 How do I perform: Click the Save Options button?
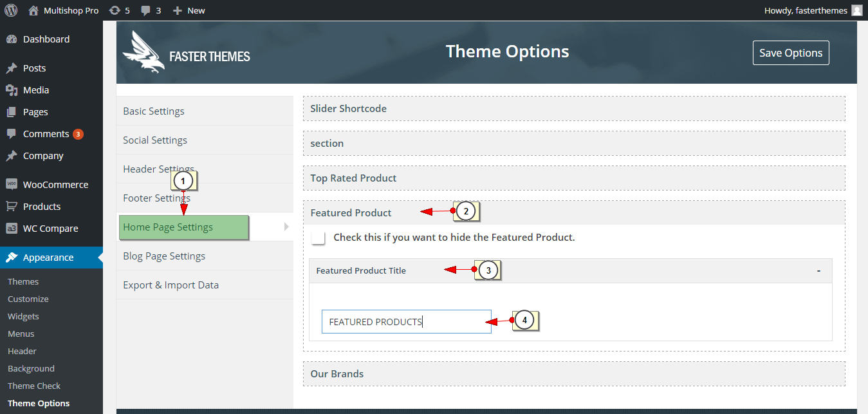(x=791, y=53)
